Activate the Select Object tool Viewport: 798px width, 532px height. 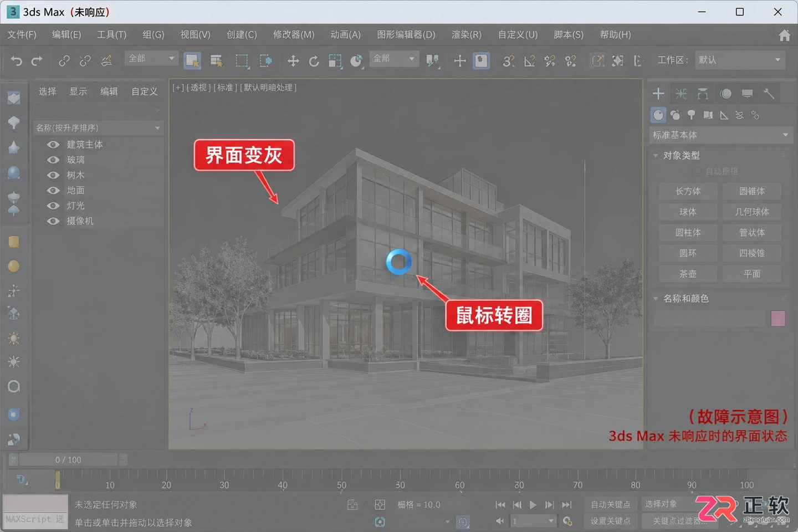point(192,60)
